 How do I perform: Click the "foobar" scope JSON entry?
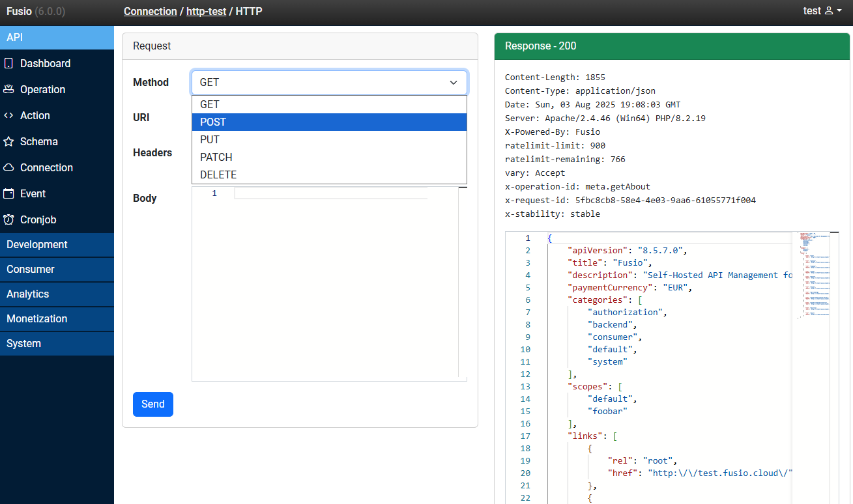tap(607, 412)
